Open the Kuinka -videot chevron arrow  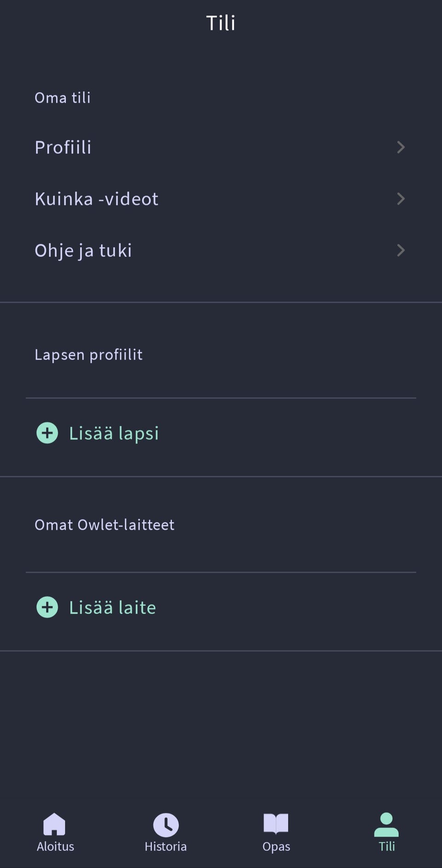(401, 199)
